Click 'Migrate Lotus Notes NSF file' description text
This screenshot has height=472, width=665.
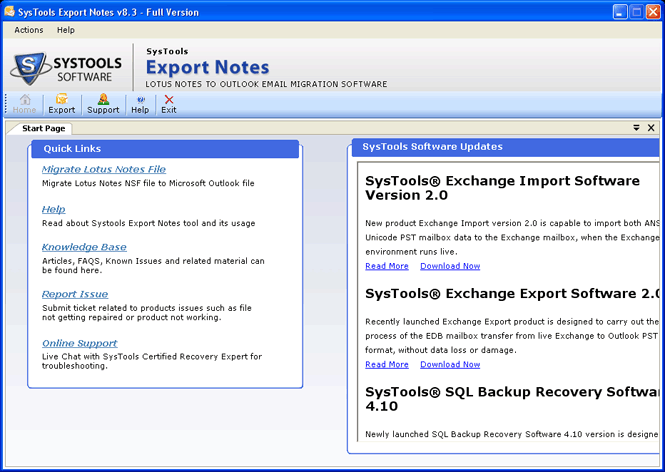(148, 183)
